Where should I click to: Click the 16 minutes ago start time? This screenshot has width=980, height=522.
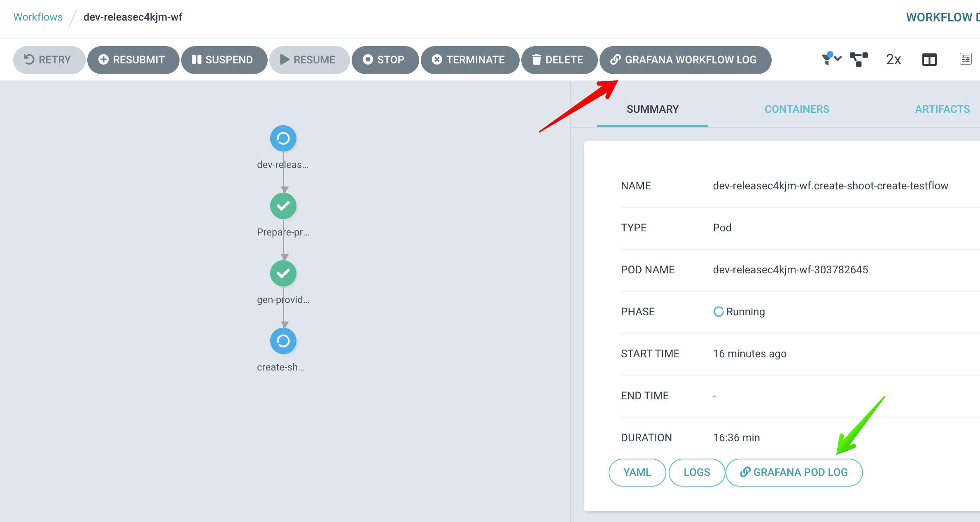point(750,354)
